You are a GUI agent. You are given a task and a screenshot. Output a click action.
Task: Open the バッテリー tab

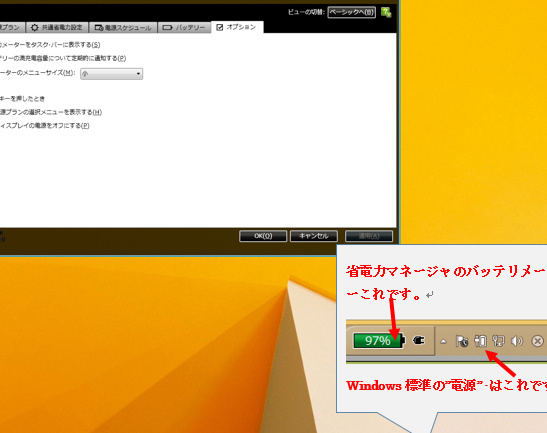click(184, 27)
